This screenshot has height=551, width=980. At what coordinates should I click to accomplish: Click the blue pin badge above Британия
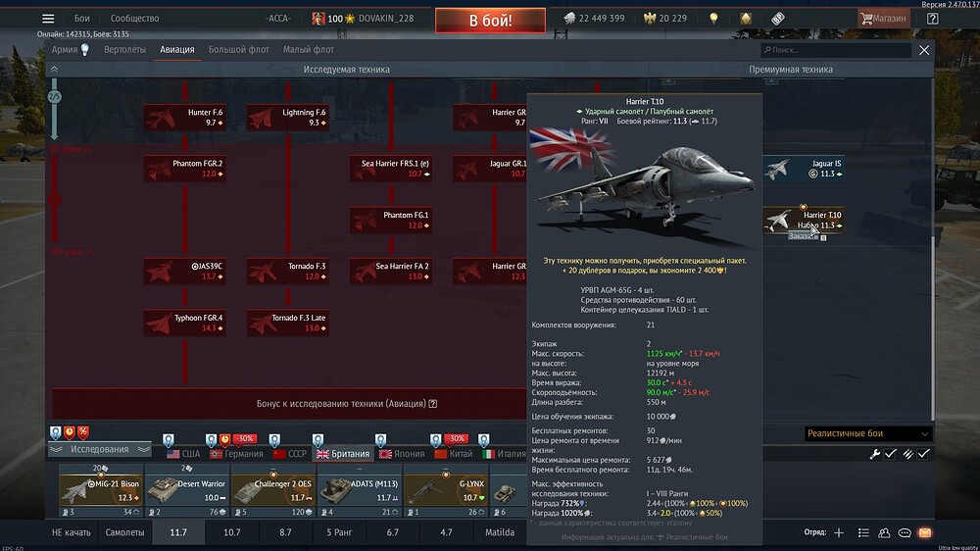pos(318,440)
